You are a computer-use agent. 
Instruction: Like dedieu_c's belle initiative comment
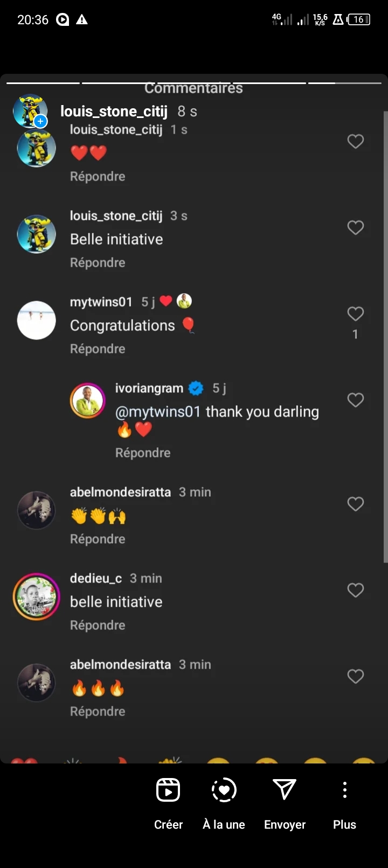point(355,590)
